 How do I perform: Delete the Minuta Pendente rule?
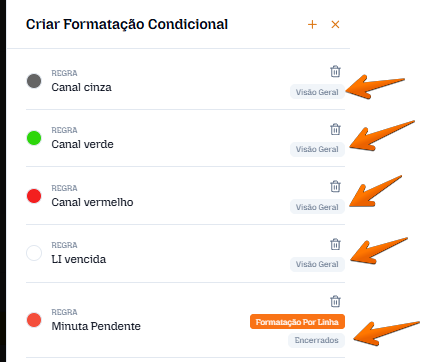pyautogui.click(x=335, y=301)
